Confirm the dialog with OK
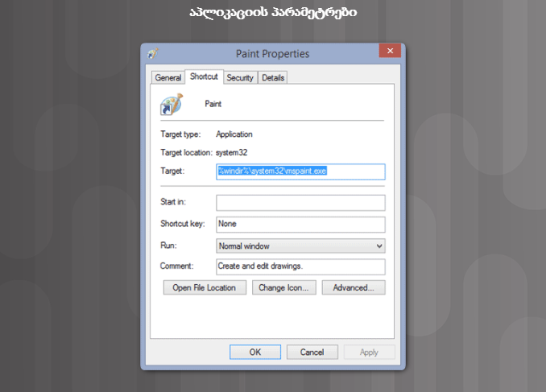Image resolution: width=546 pixels, height=392 pixels. click(254, 352)
